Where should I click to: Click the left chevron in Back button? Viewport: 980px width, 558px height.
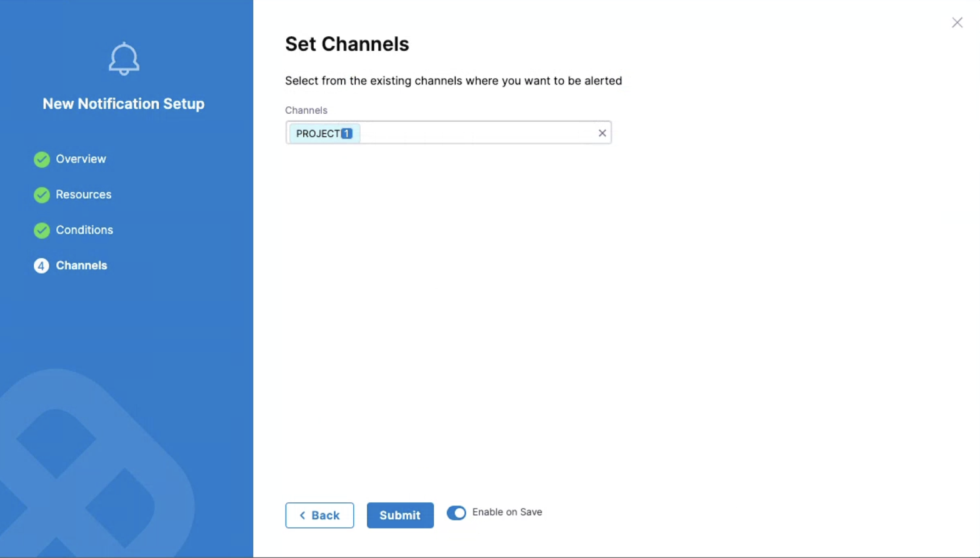pos(302,516)
